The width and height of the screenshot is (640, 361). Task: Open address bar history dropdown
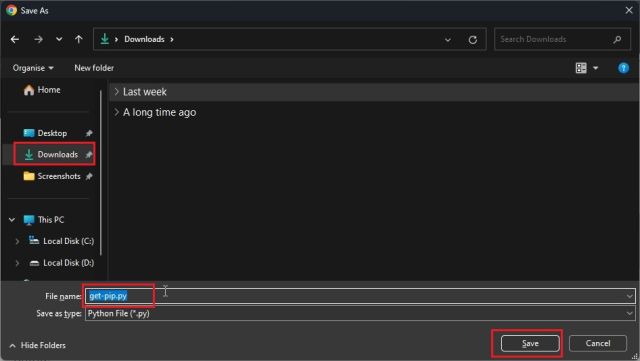pyautogui.click(x=448, y=40)
